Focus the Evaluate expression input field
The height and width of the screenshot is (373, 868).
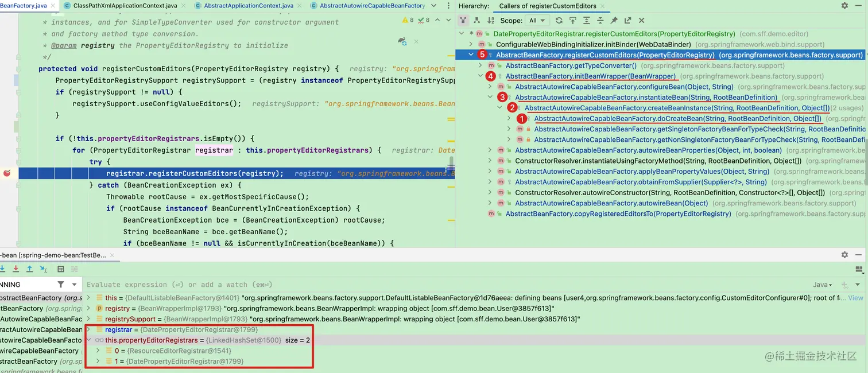pyautogui.click(x=448, y=285)
